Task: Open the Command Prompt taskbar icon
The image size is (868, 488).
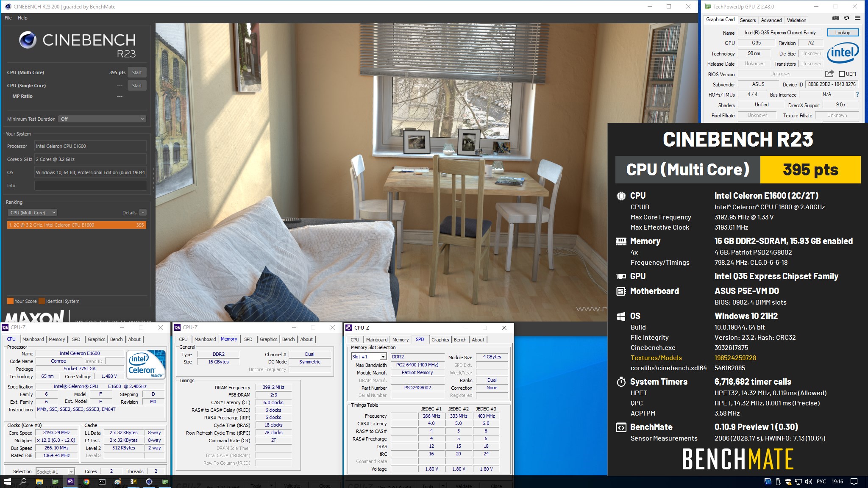Action: point(102,482)
